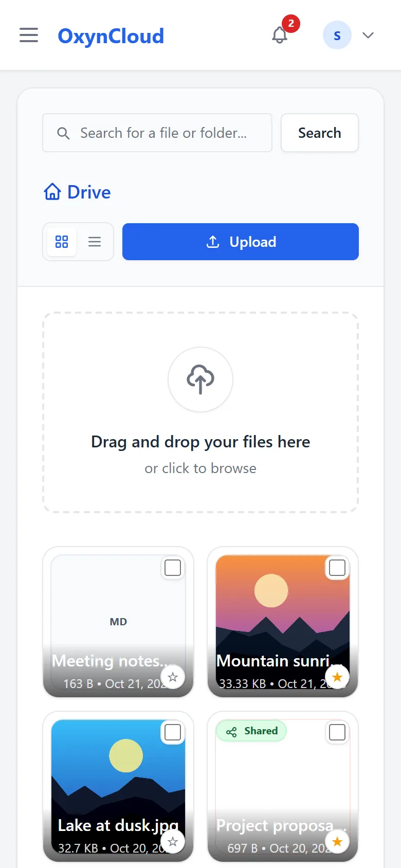Open notifications bell with 2 alerts
This screenshot has width=401, height=868.
(x=280, y=35)
